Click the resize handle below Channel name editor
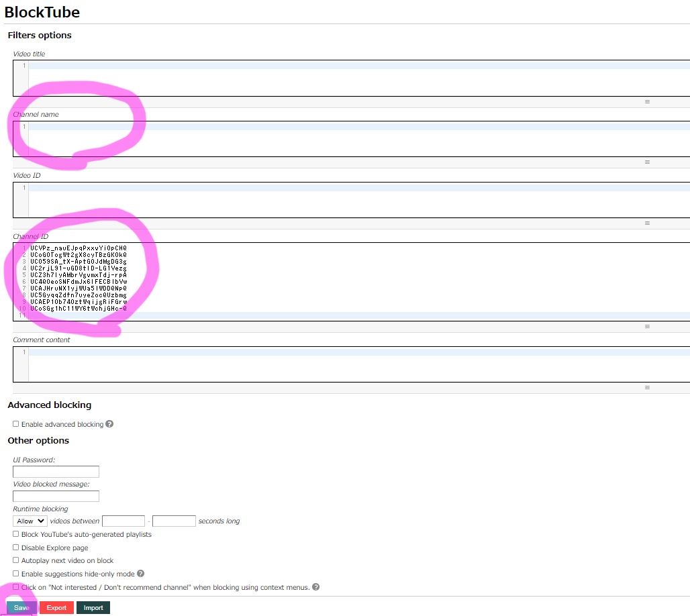The image size is (690, 616). point(647,162)
